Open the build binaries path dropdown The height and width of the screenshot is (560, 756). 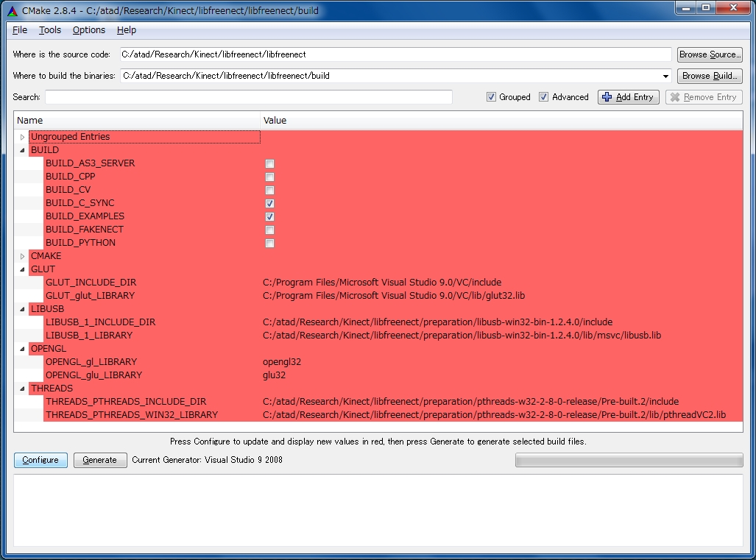coord(665,76)
